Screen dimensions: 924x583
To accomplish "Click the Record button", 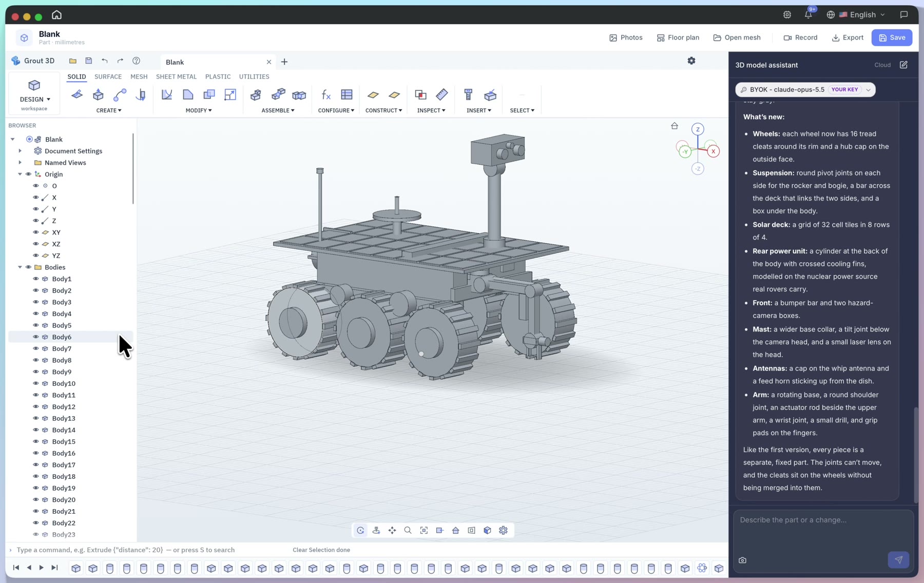I will (800, 37).
